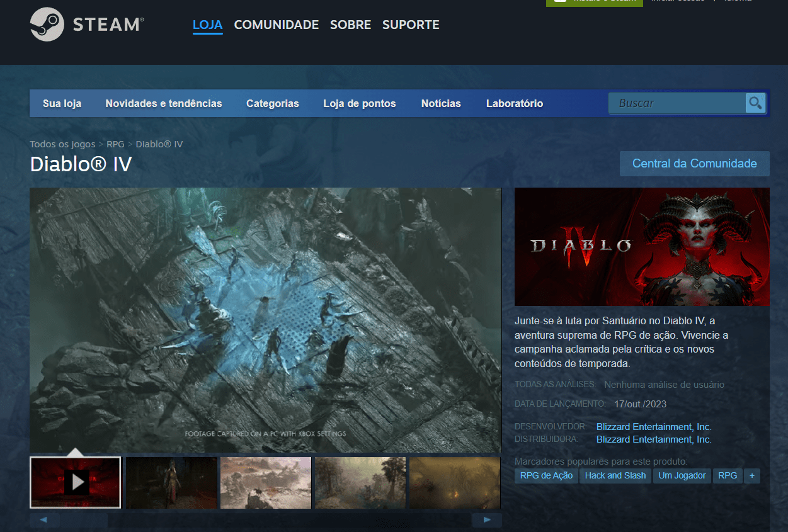Viewport: 788px width, 532px height.
Task: Click the green Install Steam icon
Action: pyautogui.click(x=559, y=2)
